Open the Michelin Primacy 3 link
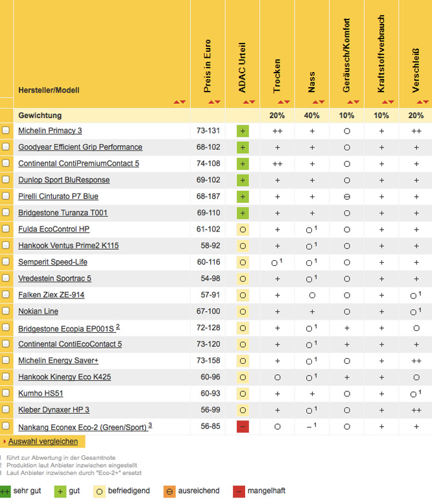The height and width of the screenshot is (504, 432). [x=50, y=130]
